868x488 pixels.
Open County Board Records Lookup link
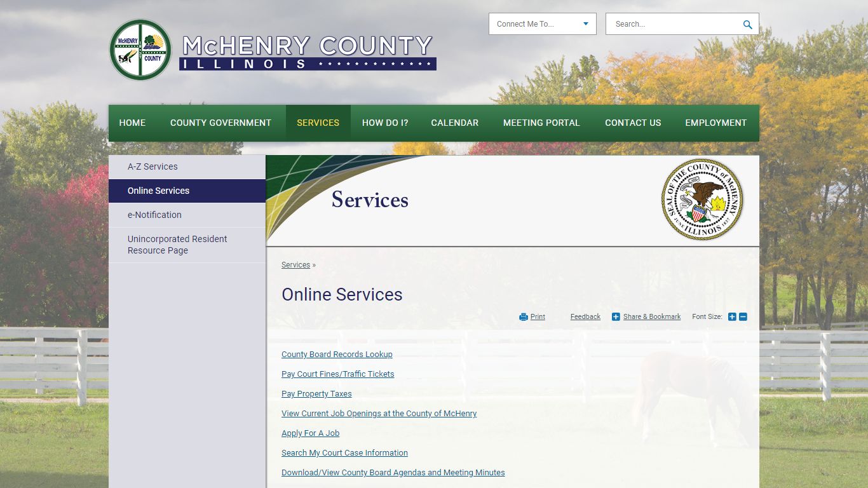click(x=337, y=355)
